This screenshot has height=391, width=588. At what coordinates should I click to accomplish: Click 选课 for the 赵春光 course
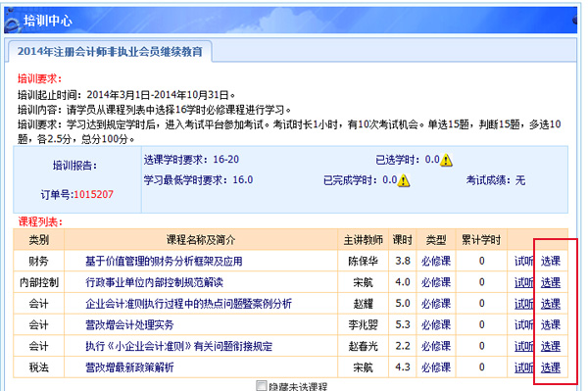(551, 346)
